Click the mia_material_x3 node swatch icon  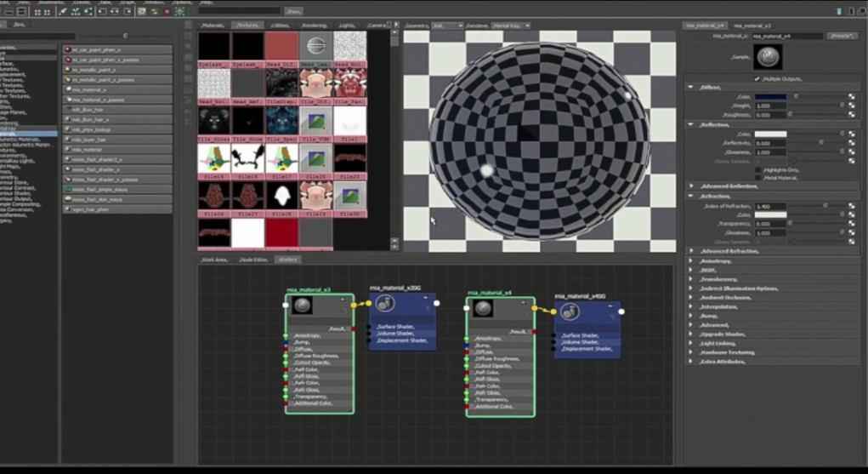(x=302, y=306)
